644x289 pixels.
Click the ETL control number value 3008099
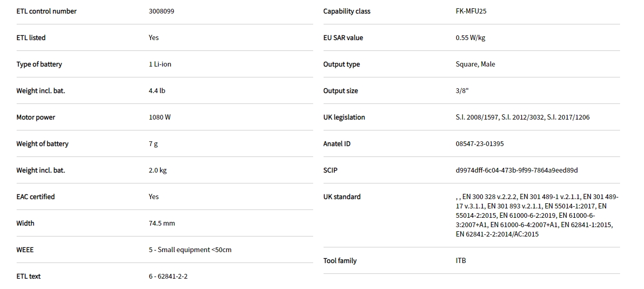coord(161,11)
